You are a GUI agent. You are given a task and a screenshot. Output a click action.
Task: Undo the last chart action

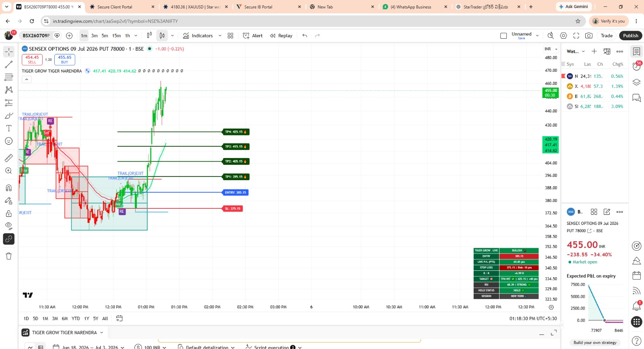(x=305, y=35)
